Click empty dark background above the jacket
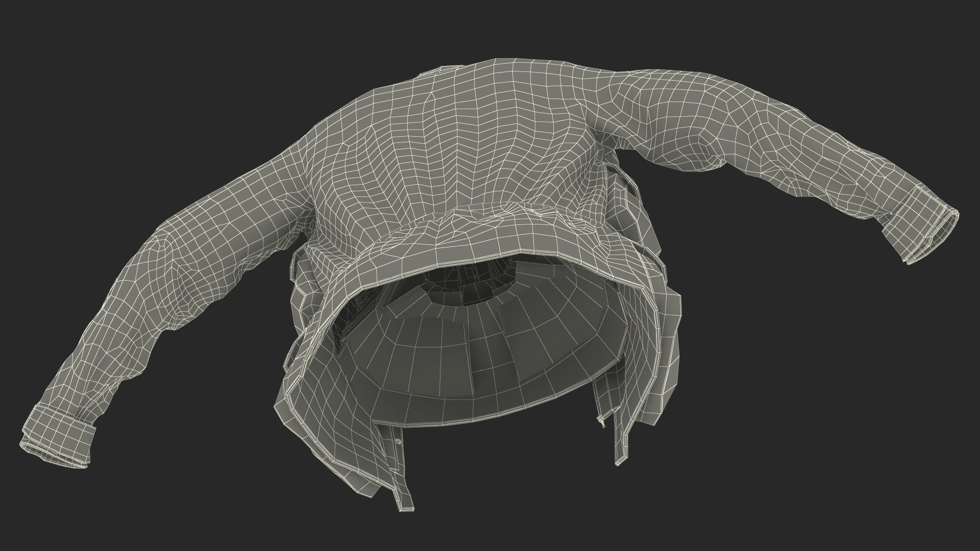Viewport: 980px width, 551px height. [490, 26]
